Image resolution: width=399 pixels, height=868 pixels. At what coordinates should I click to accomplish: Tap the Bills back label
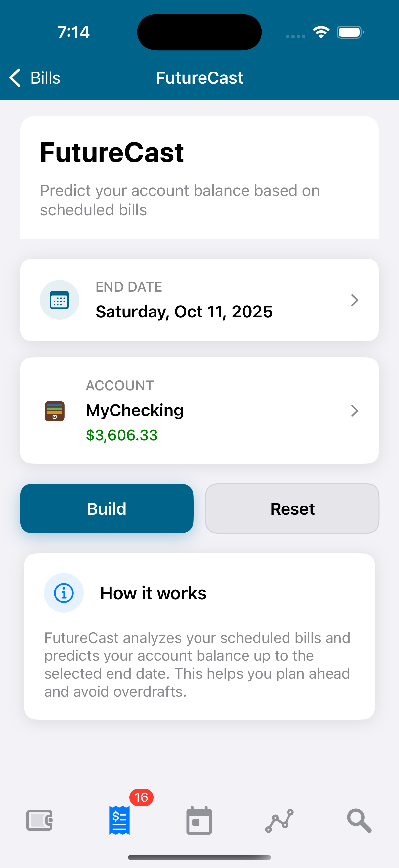45,78
